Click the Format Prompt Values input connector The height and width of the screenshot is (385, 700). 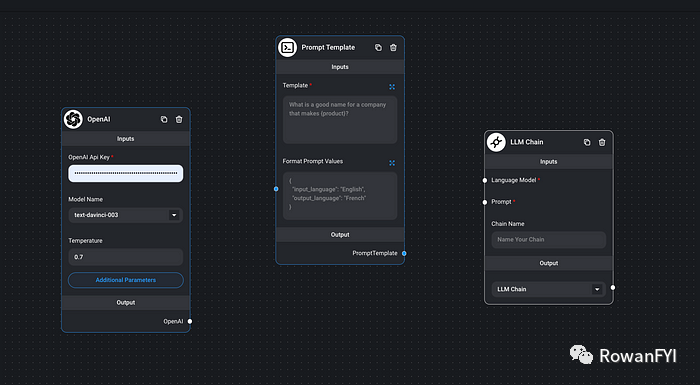tap(276, 189)
